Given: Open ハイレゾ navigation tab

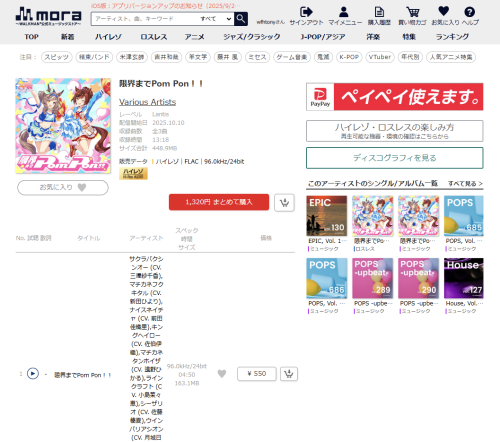Looking at the screenshot, I should click(x=108, y=37).
